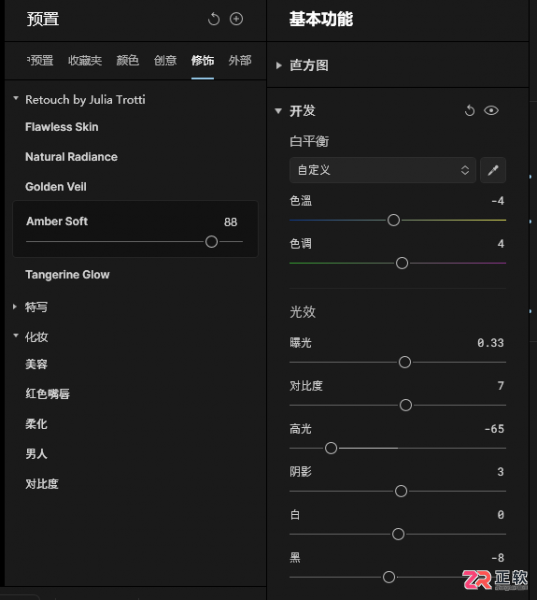Click the 高光 highlights slider handle
Image resolution: width=537 pixels, height=600 pixels.
[331, 448]
